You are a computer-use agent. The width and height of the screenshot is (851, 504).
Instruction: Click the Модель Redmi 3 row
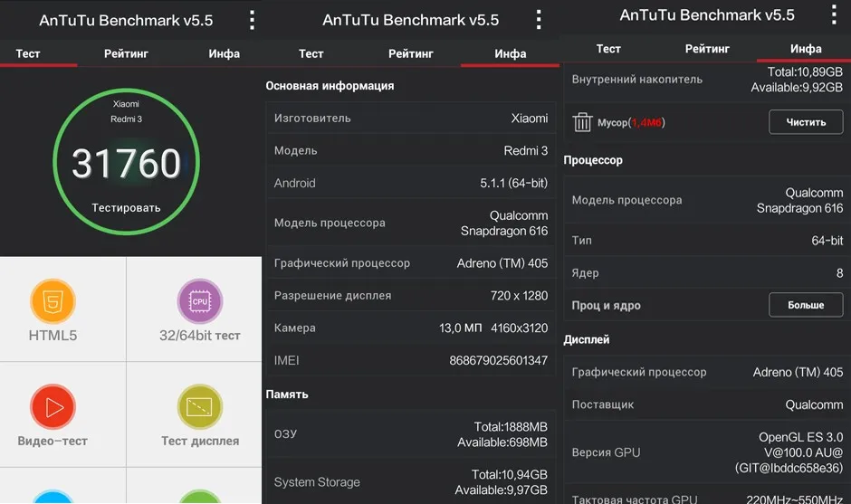tap(411, 150)
